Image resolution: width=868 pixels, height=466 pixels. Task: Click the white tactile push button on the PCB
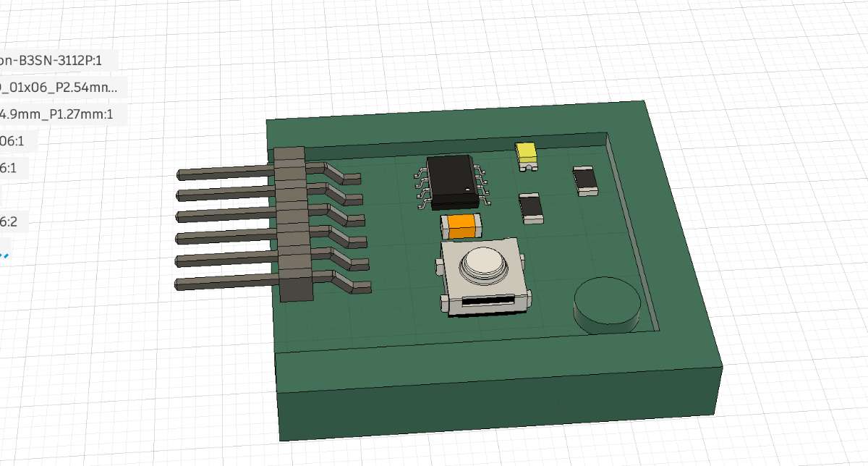click(x=484, y=276)
